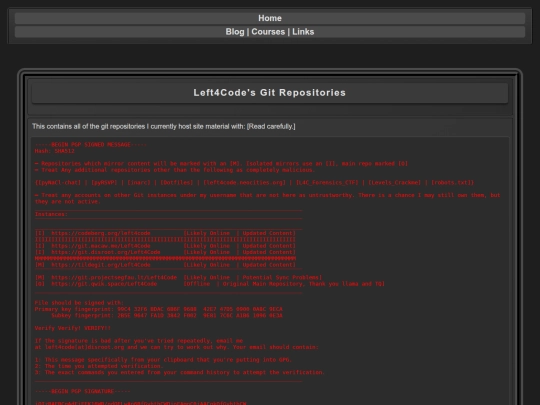Click list item 3 about exact commands entered

coord(179,372)
